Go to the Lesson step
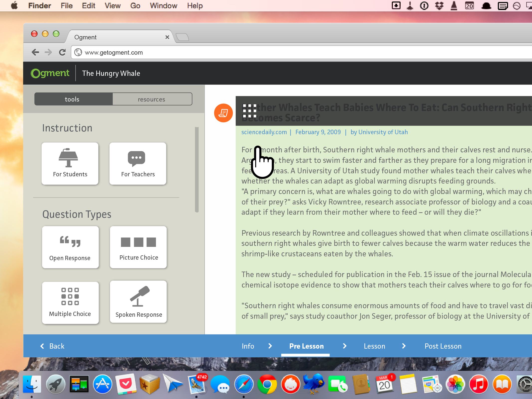 374,346
